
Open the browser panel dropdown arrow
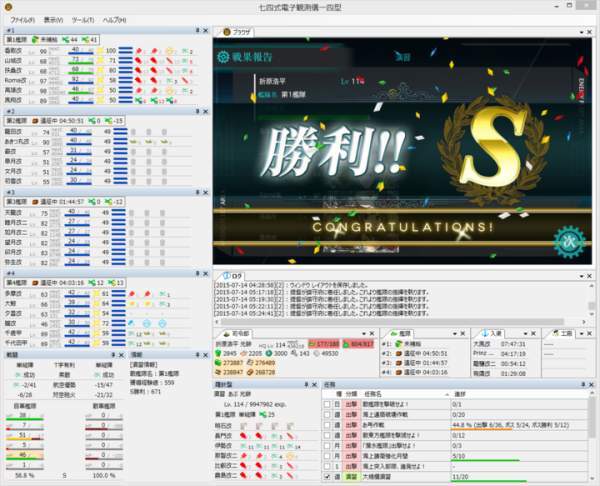coord(582,32)
